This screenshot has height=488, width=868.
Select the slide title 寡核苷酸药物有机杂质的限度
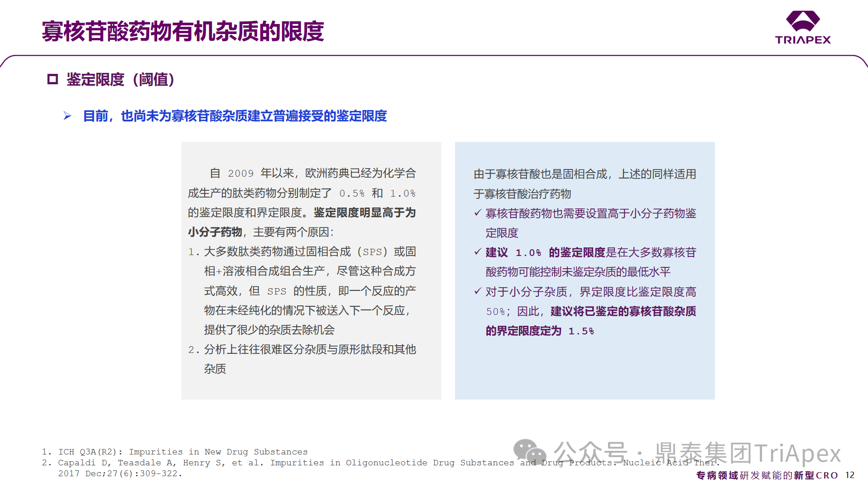[x=182, y=31]
